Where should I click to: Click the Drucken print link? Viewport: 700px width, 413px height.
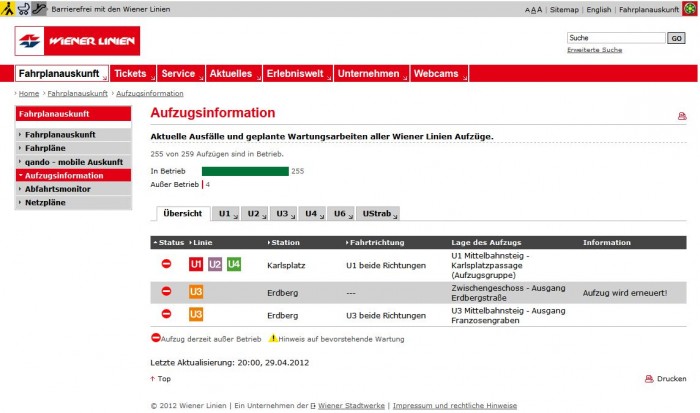671,379
